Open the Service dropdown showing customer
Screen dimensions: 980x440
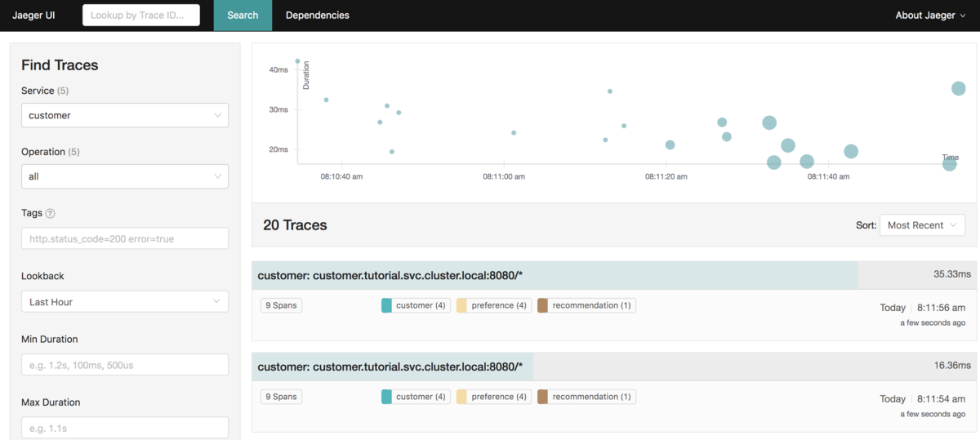coord(125,115)
